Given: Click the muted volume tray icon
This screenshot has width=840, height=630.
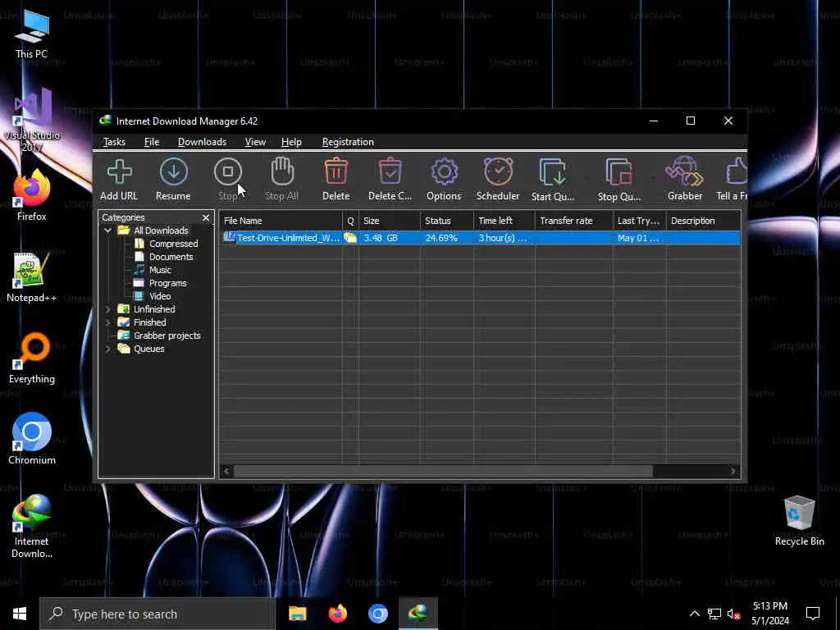Looking at the screenshot, I should [734, 614].
